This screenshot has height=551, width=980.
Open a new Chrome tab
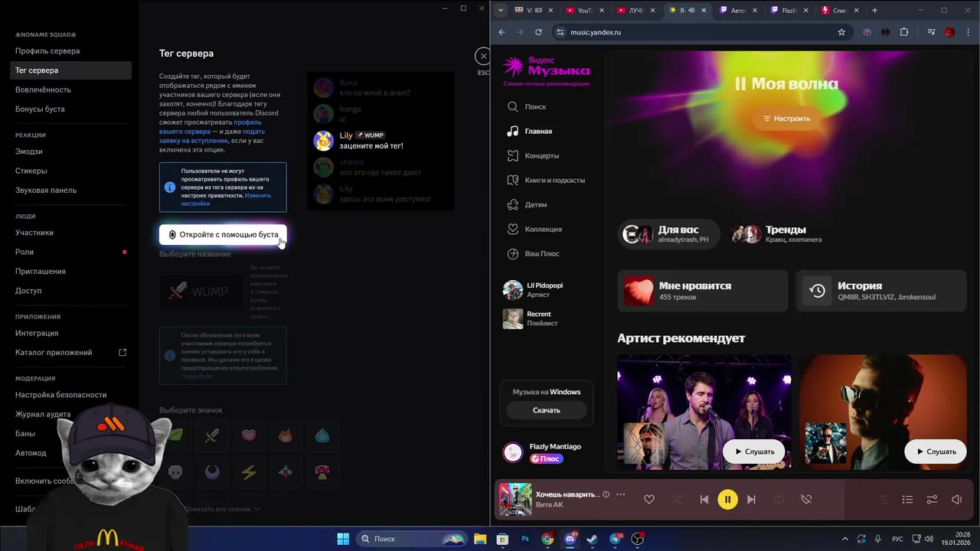click(874, 10)
